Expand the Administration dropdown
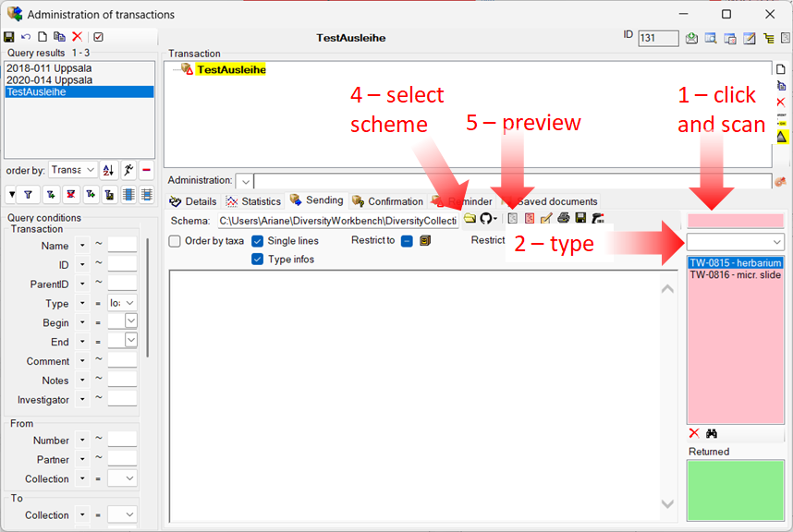Image resolution: width=793 pixels, height=532 pixels. 244,181
